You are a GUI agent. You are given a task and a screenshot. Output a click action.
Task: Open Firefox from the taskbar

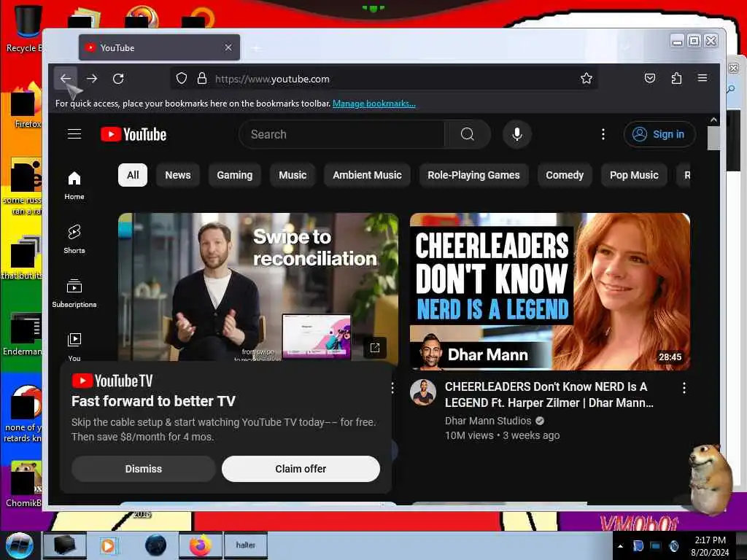201,545
